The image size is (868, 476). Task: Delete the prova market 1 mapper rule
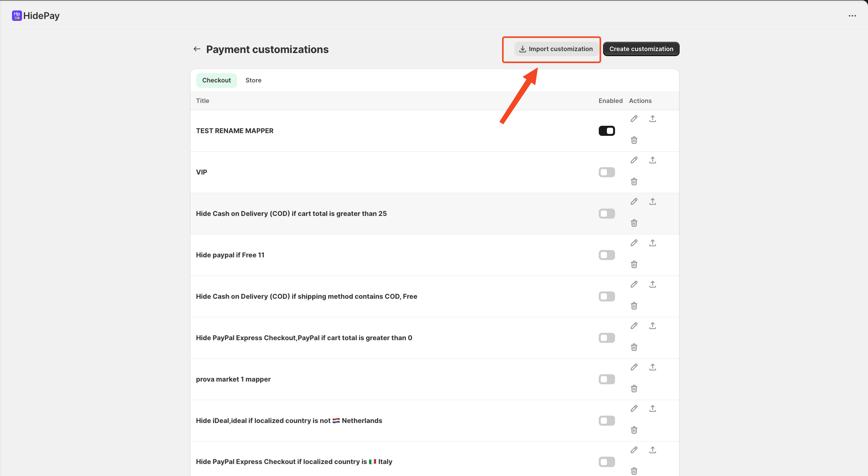pyautogui.click(x=634, y=389)
